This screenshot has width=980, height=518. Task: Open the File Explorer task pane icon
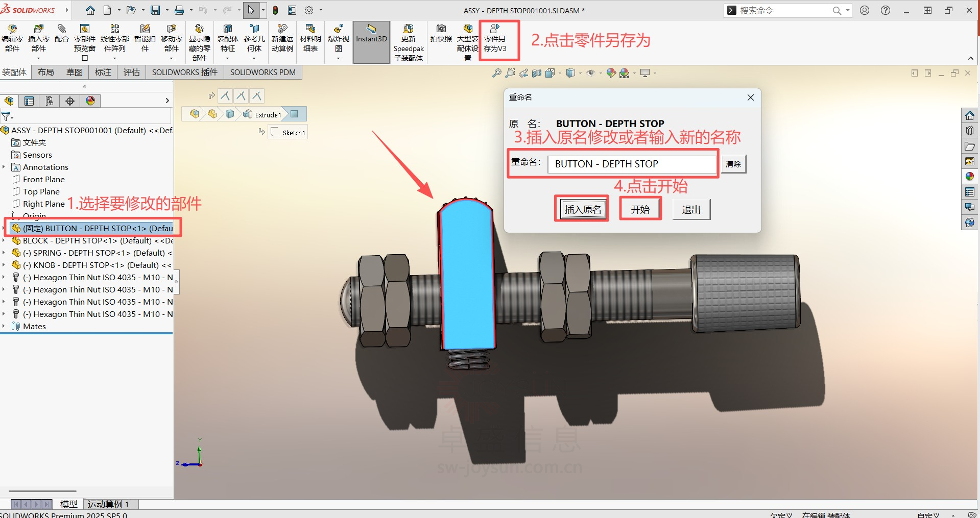tap(970, 146)
